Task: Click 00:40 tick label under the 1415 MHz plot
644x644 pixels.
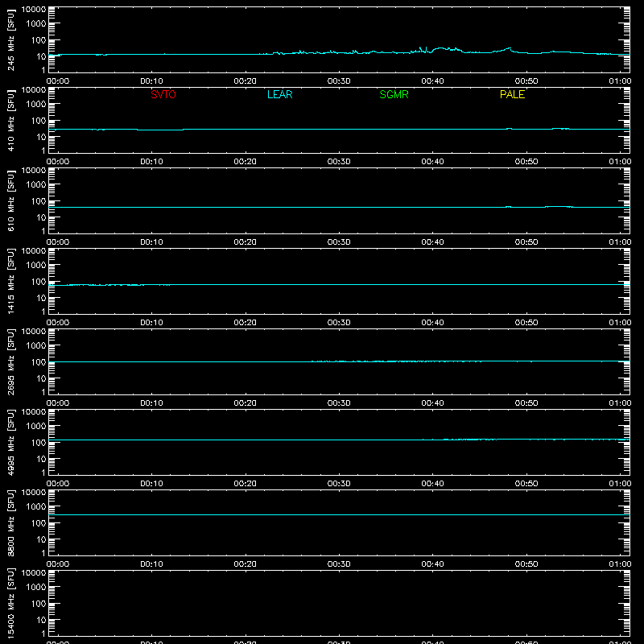Action: click(432, 323)
